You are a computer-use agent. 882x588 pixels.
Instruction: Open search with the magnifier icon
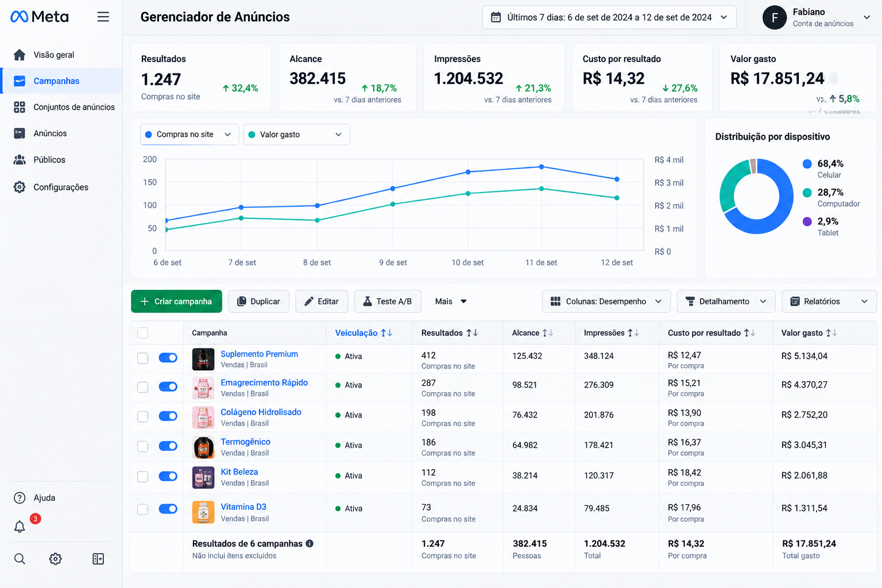20,559
